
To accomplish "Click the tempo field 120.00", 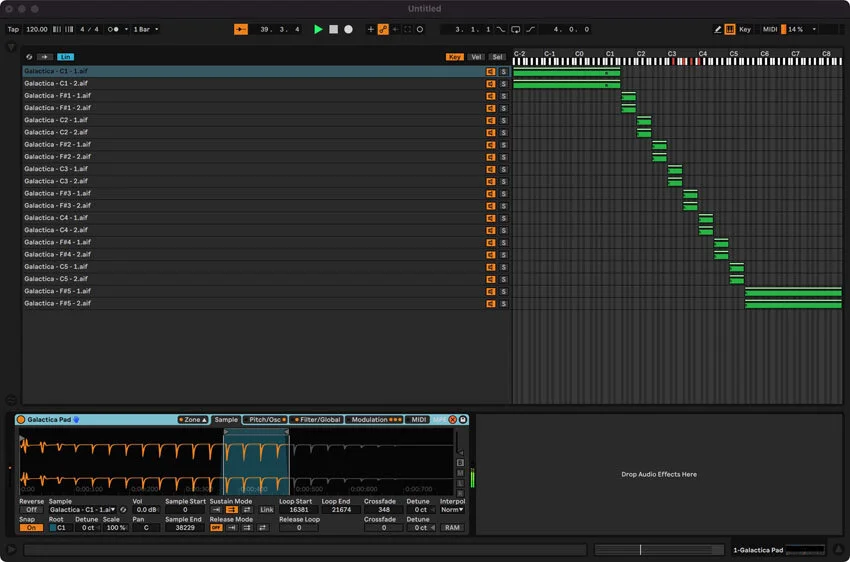I will (36, 29).
